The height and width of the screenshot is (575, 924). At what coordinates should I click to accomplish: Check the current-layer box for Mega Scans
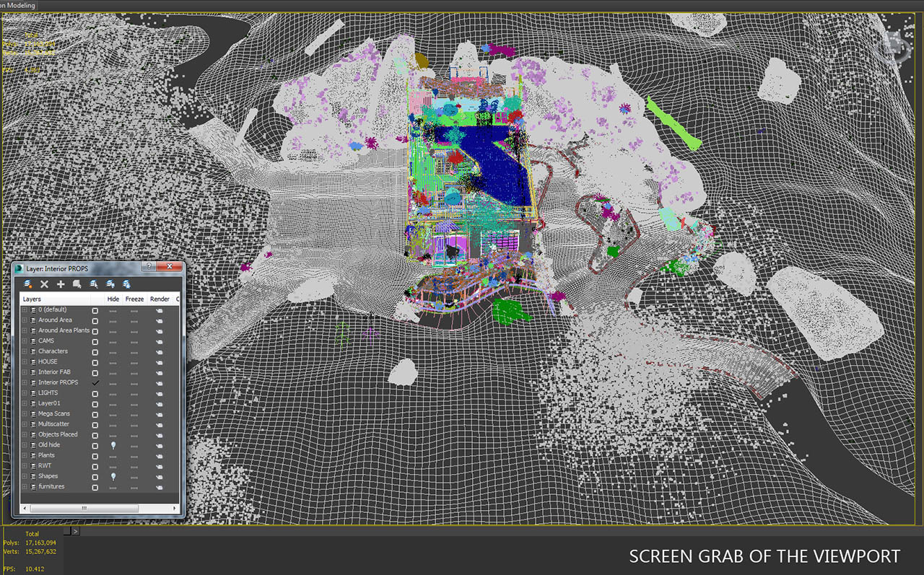click(95, 414)
